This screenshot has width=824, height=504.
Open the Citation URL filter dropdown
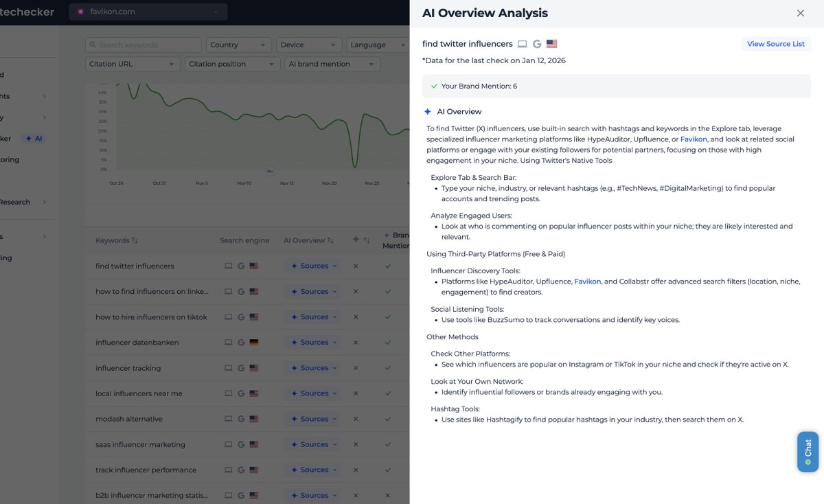[133, 64]
